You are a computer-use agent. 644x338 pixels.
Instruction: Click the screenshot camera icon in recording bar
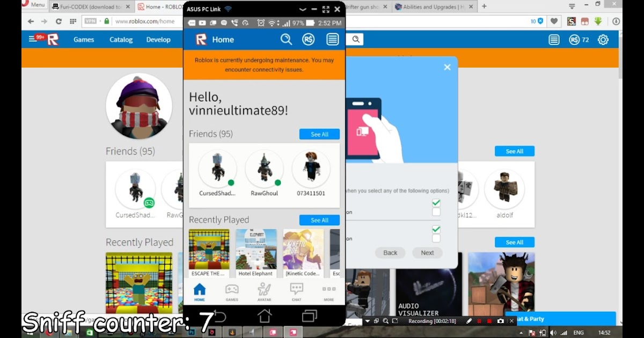[500, 321]
